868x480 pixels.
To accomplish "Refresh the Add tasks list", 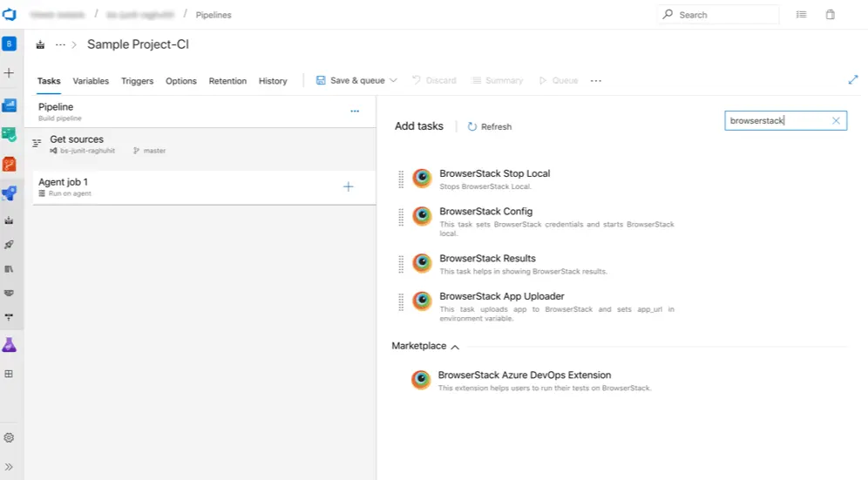I will 490,126.
